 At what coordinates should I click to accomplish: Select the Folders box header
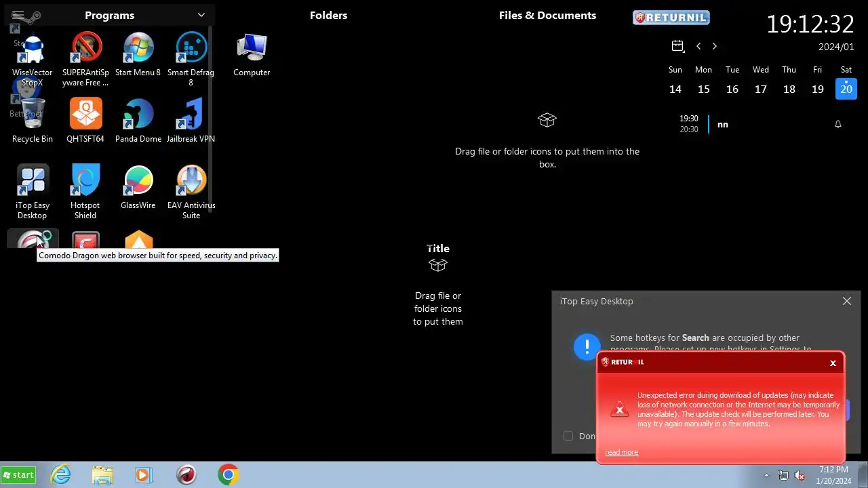pos(328,15)
